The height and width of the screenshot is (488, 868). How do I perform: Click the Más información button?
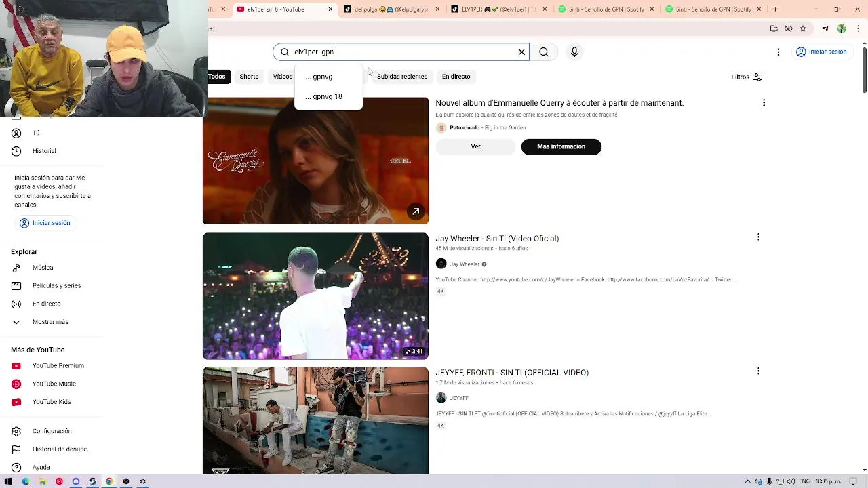click(x=561, y=146)
